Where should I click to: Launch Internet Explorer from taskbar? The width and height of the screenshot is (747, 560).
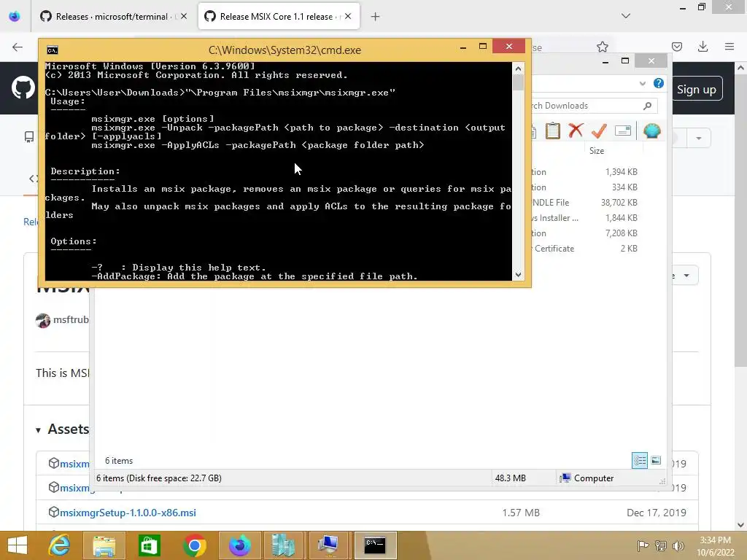60,545
